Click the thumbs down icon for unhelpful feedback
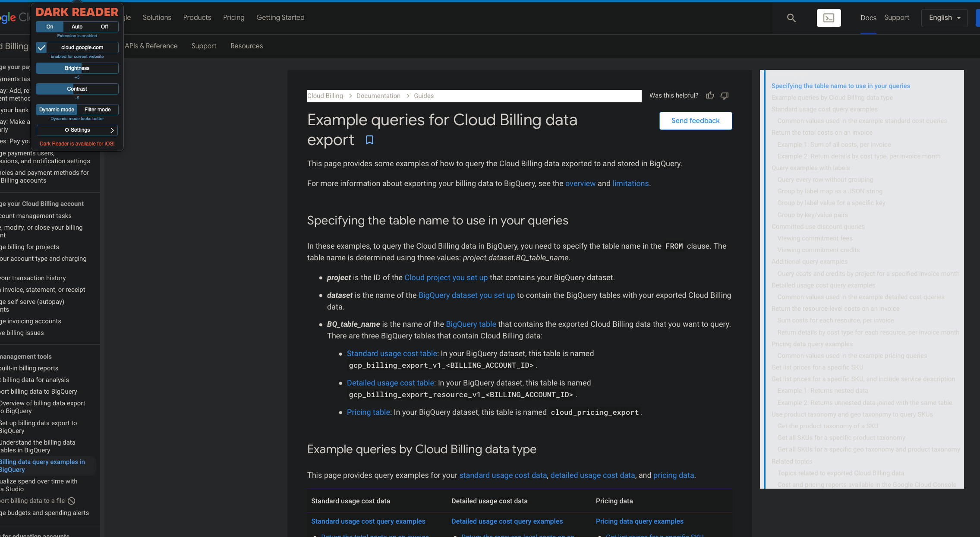Screen dimensions: 980x537 coord(724,96)
